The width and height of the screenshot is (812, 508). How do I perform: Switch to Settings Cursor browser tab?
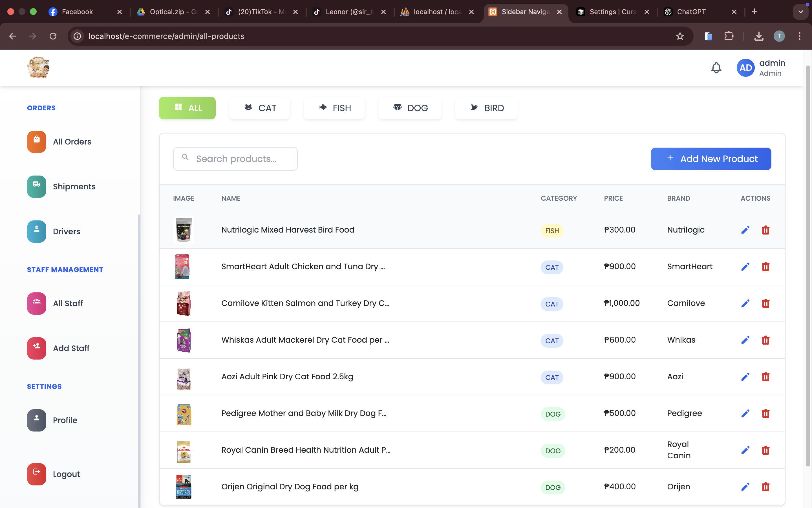612,12
